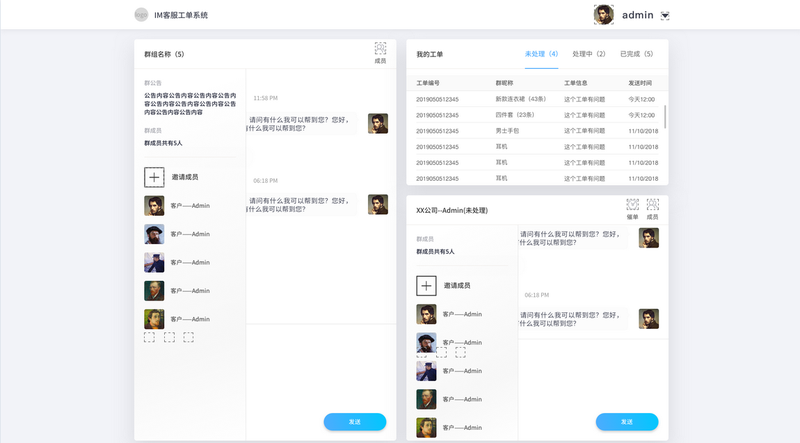Click 群成员共有5人 in 群组名称 panel
Screen dimensions: 800x443
pos(163,143)
